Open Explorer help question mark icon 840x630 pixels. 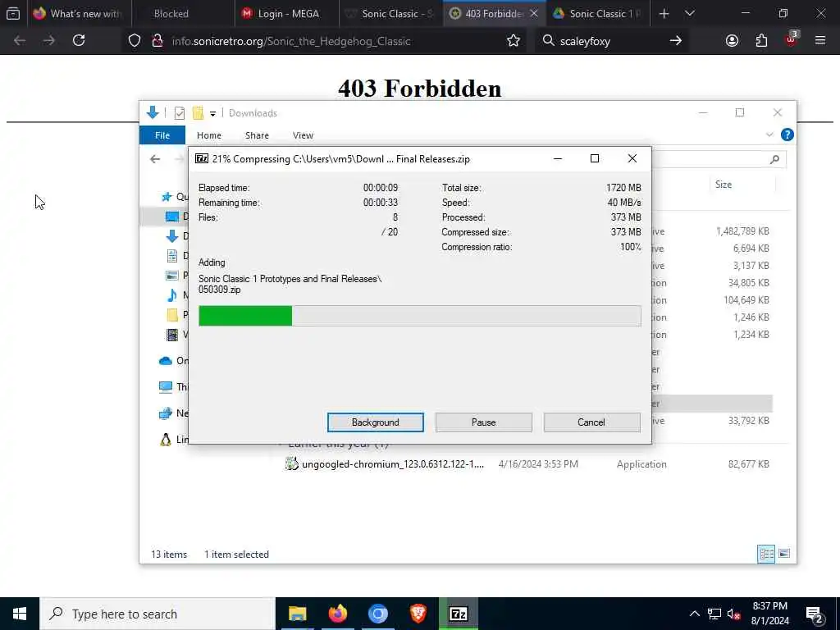787,135
